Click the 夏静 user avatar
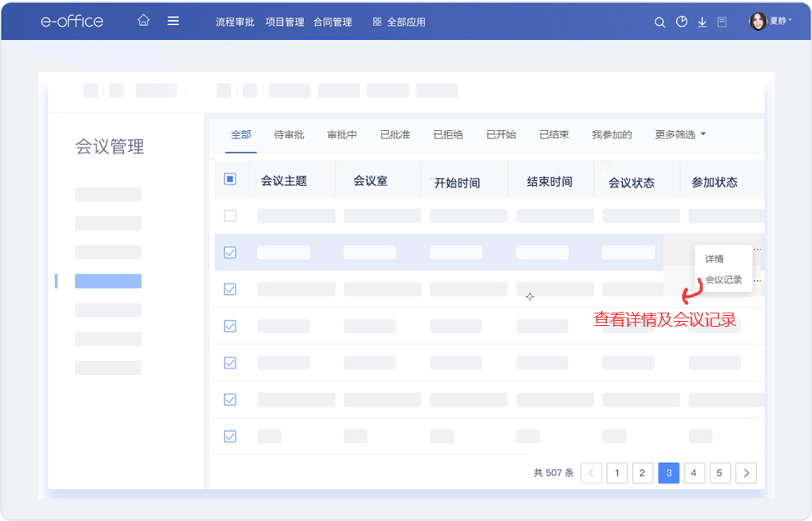Image resolution: width=812 pixels, height=521 pixels. point(758,22)
